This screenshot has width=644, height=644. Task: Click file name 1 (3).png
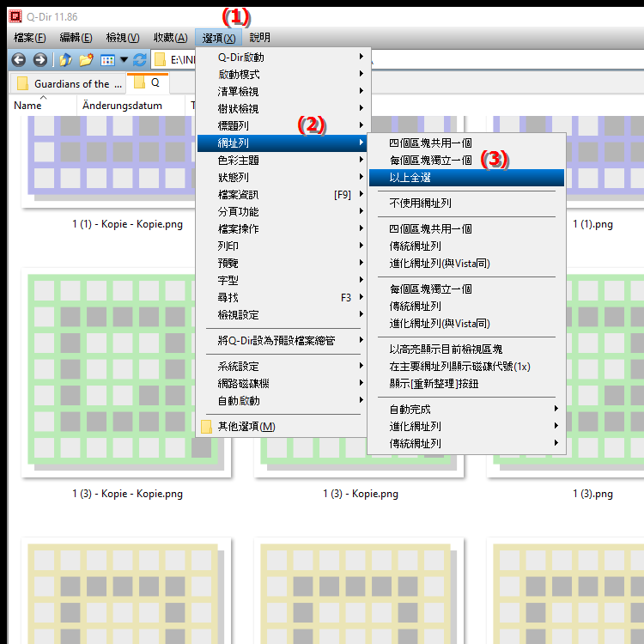coord(592,494)
